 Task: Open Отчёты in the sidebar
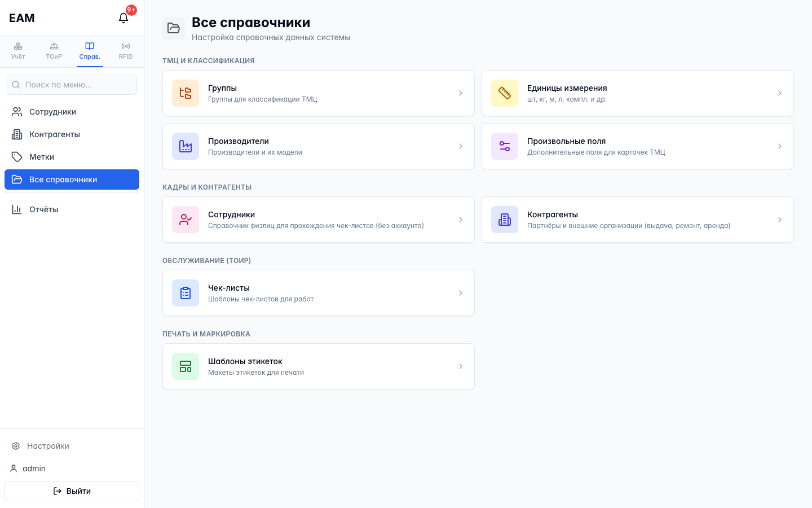coord(72,209)
